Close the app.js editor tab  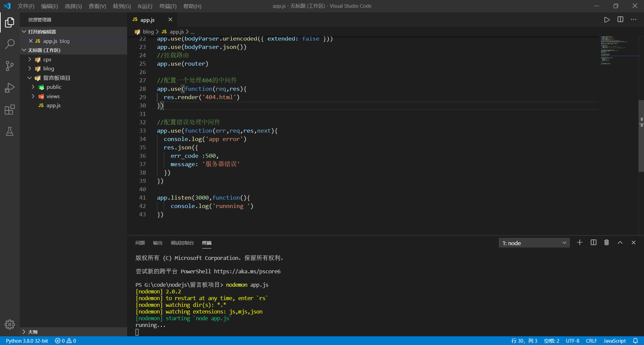point(170,19)
